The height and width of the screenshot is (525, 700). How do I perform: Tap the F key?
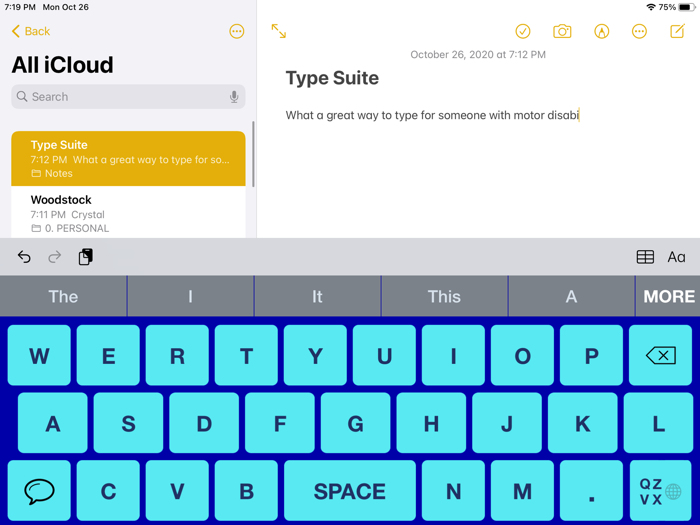click(x=280, y=423)
